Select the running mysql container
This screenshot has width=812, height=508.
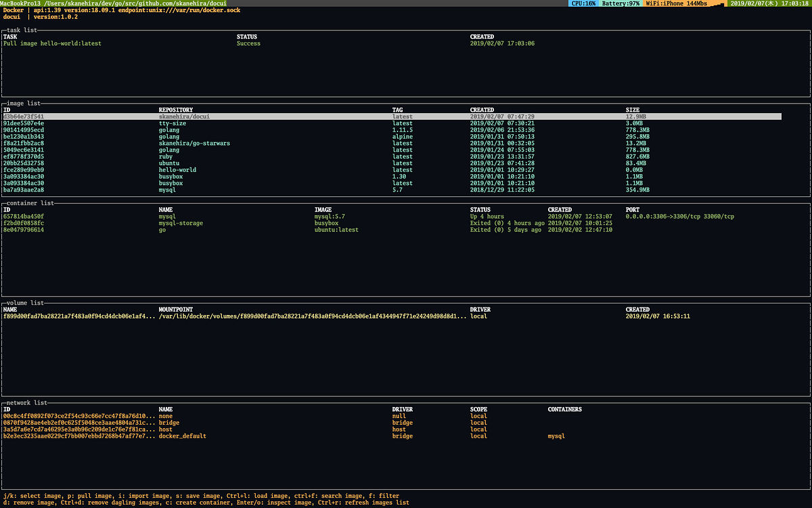click(169, 216)
